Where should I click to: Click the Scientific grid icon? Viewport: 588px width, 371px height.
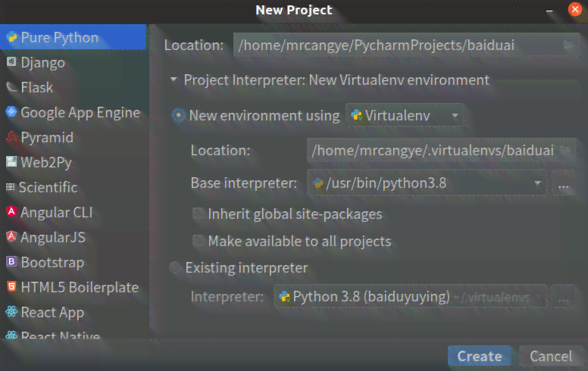(x=11, y=186)
